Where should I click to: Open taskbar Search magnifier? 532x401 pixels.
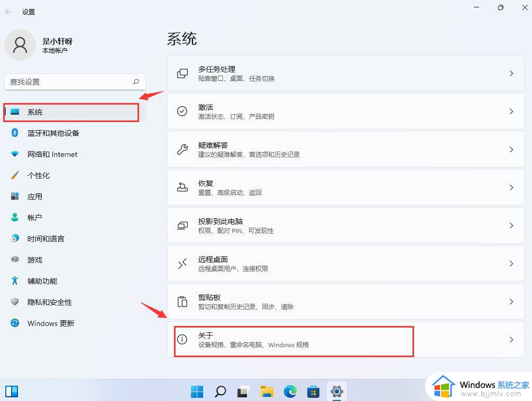[x=221, y=391]
